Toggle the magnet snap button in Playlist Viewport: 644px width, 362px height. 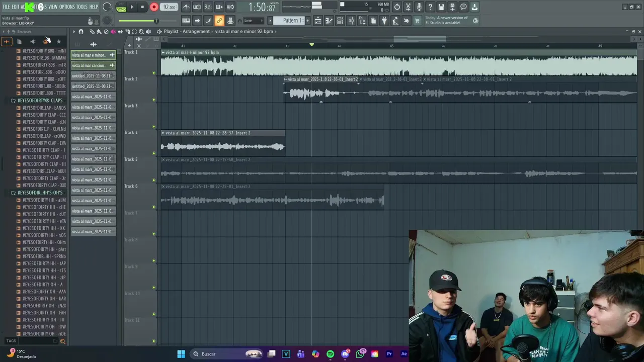tap(81, 32)
